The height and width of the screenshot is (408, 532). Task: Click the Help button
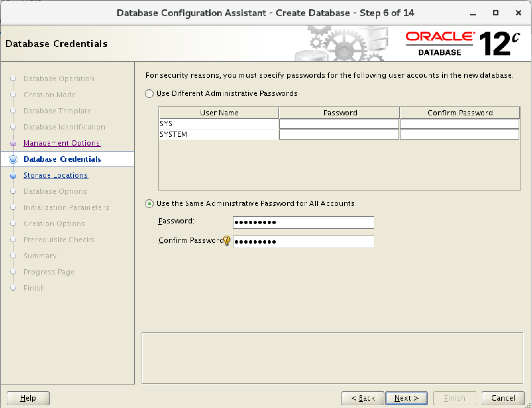point(28,398)
